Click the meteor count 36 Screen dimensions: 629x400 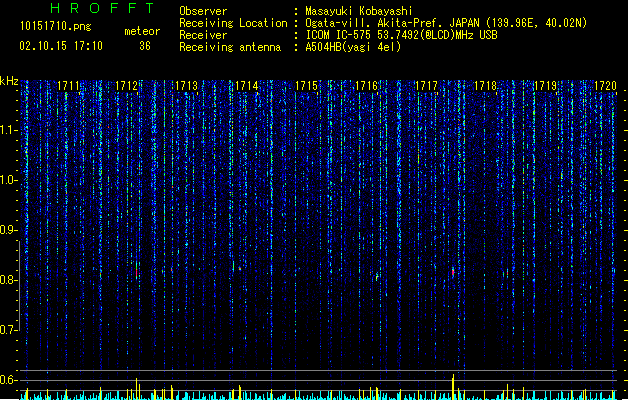pyautogui.click(x=145, y=46)
